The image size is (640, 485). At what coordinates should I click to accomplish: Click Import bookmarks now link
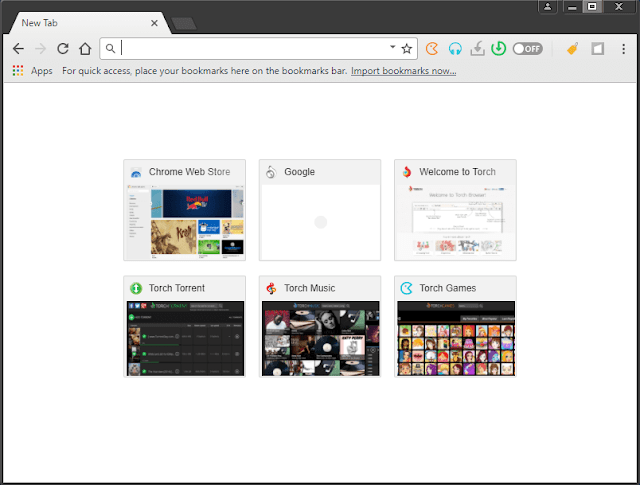coord(403,71)
